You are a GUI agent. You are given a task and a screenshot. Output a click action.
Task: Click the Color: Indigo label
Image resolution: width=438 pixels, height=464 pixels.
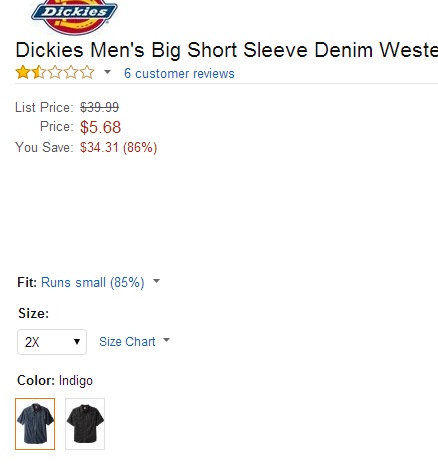[x=55, y=380]
